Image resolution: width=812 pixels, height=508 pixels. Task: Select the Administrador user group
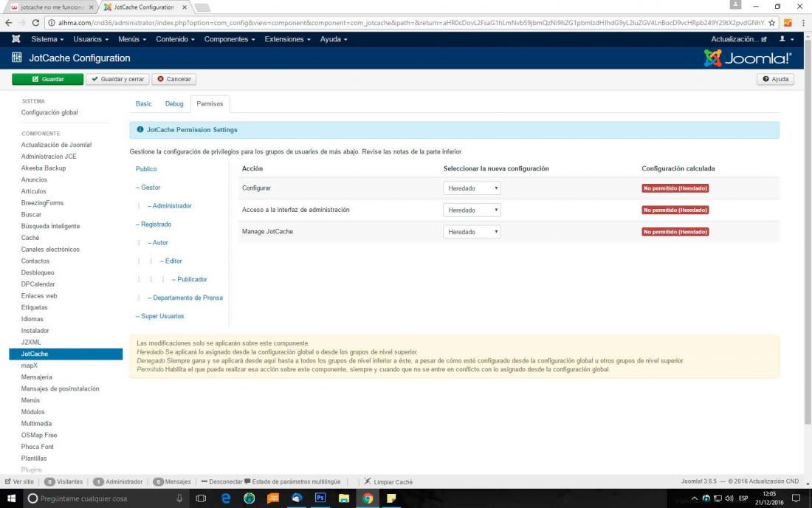coord(169,205)
